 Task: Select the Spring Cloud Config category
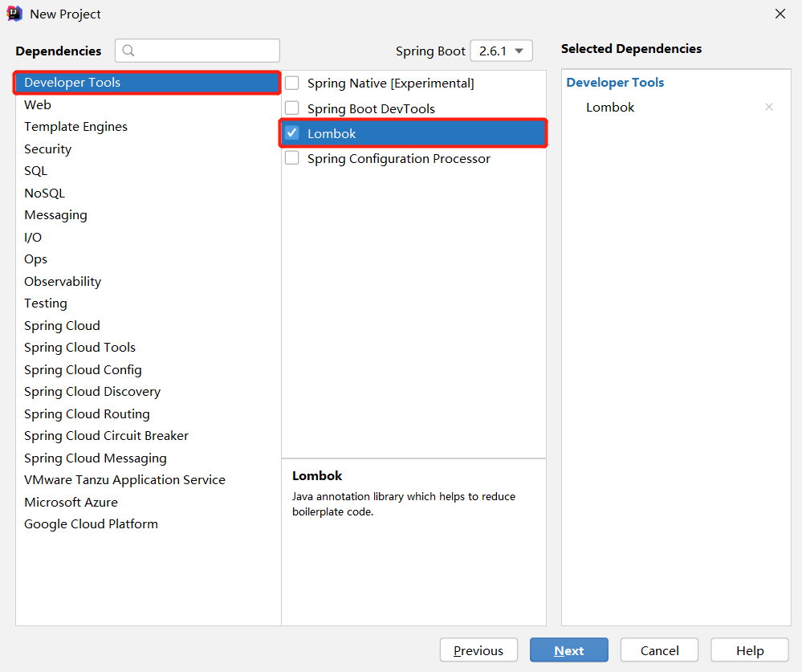click(148, 370)
